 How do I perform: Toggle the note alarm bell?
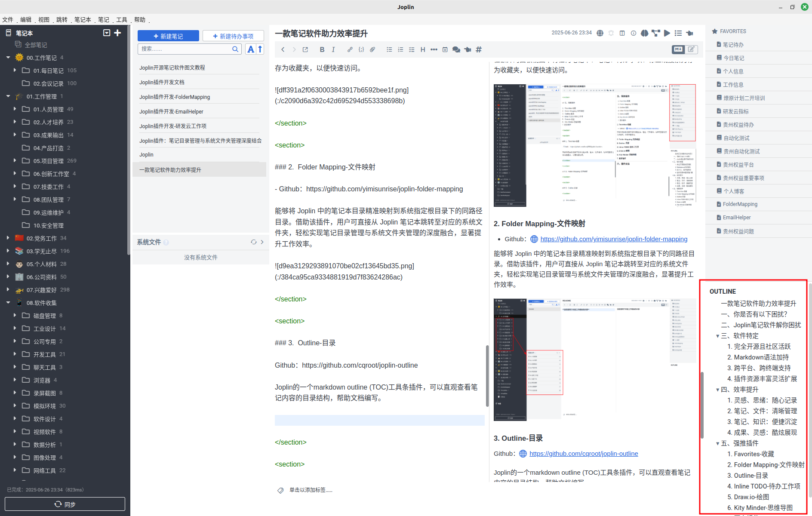611,33
